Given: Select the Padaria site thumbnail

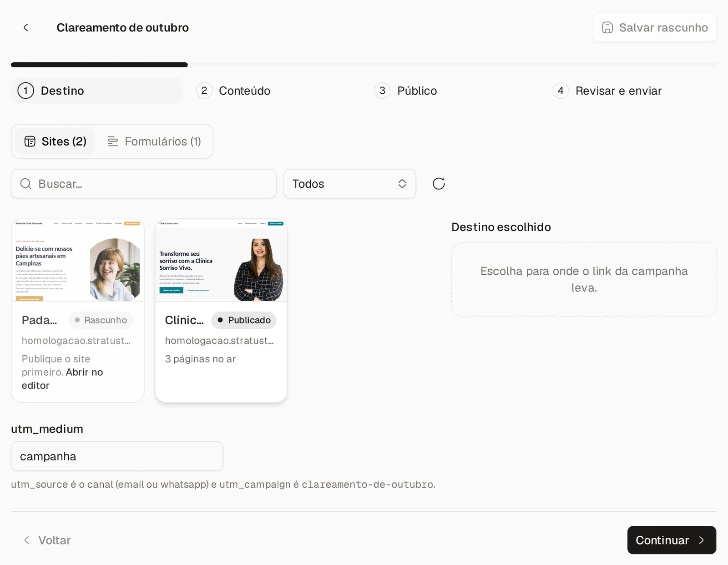Looking at the screenshot, I should click(78, 261).
